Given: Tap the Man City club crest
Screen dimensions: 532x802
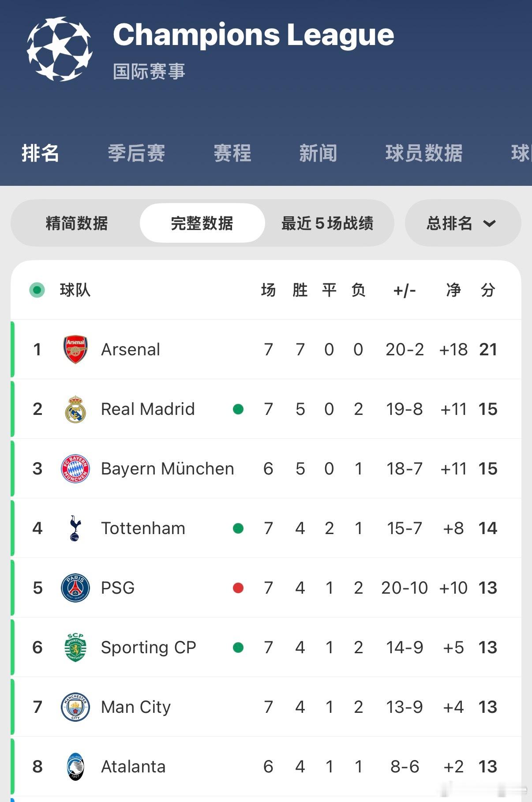Looking at the screenshot, I should tap(75, 707).
